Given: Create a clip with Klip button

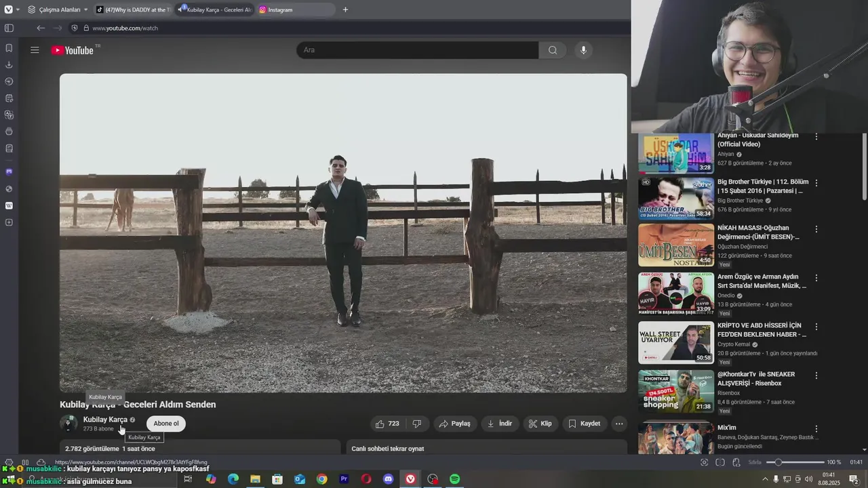Looking at the screenshot, I should tap(540, 424).
